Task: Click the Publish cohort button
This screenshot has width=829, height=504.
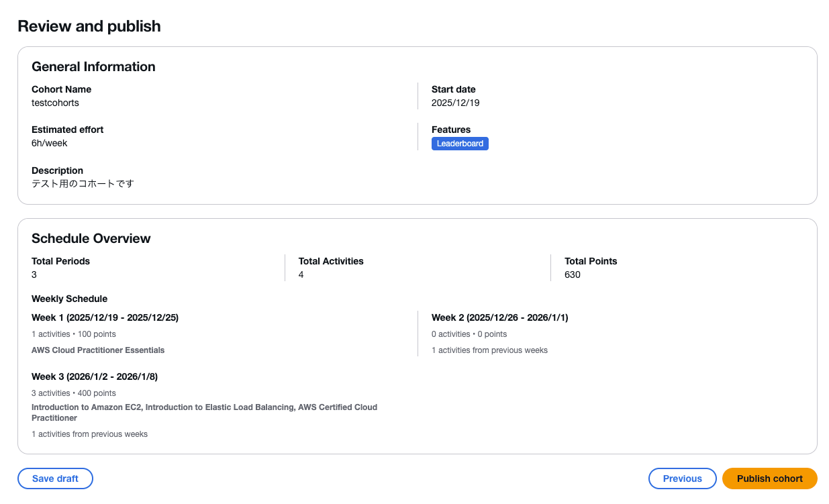Action: [769, 478]
